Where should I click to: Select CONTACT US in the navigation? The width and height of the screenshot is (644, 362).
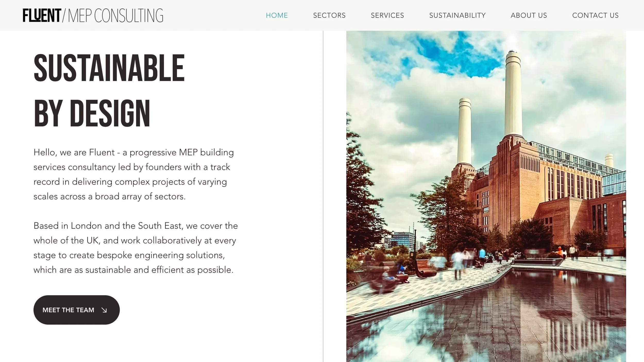(595, 15)
